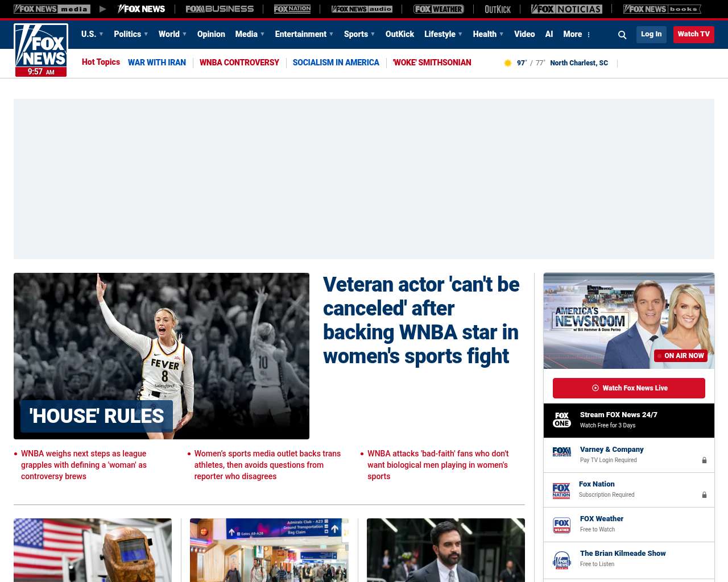
Task: Select the U.S. nav item
Action: (89, 34)
